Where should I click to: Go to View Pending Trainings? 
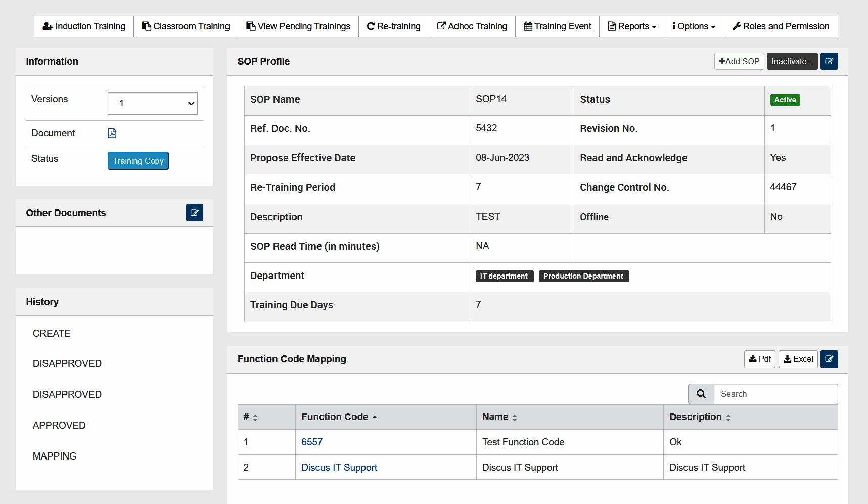click(298, 26)
